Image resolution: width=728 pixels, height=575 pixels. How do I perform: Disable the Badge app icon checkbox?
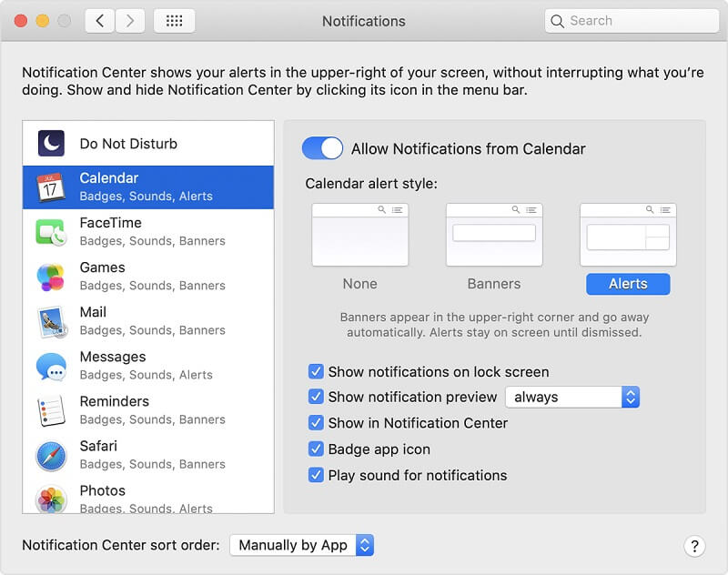[x=316, y=449]
